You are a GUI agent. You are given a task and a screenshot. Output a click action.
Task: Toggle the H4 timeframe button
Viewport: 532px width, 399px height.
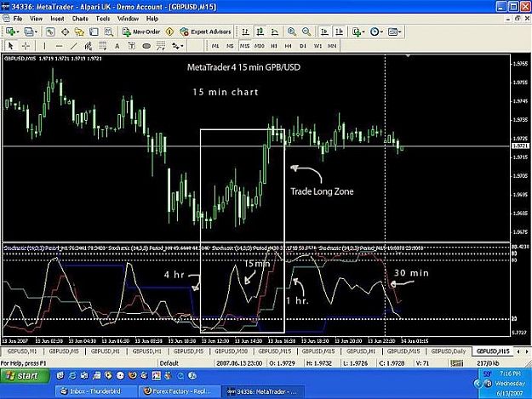pos(288,46)
